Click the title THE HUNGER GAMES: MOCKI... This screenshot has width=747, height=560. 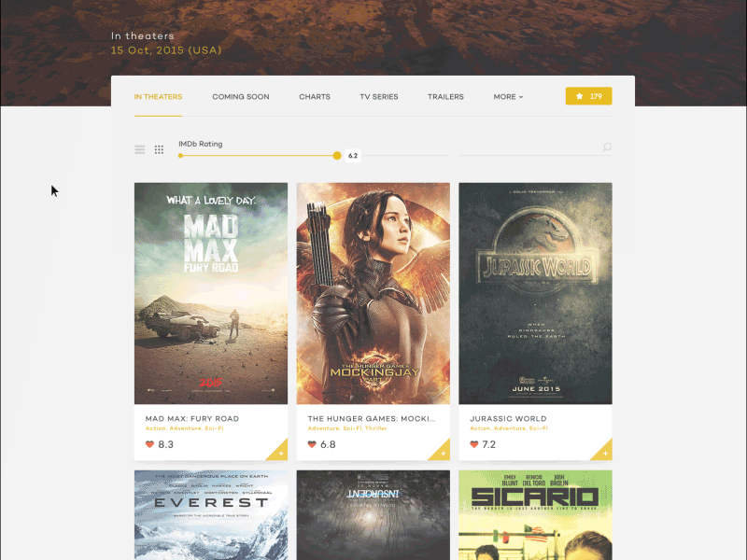point(372,418)
